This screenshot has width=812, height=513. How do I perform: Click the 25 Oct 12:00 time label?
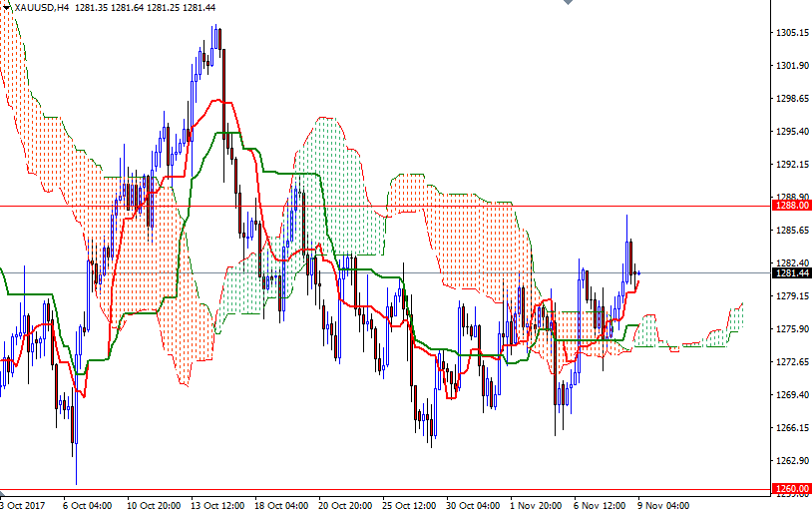coord(409,506)
